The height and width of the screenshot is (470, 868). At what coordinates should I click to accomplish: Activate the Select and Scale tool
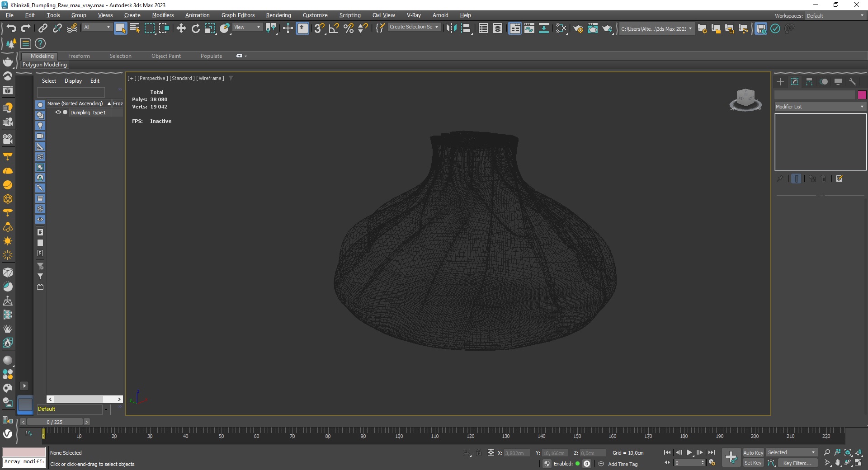(210, 28)
